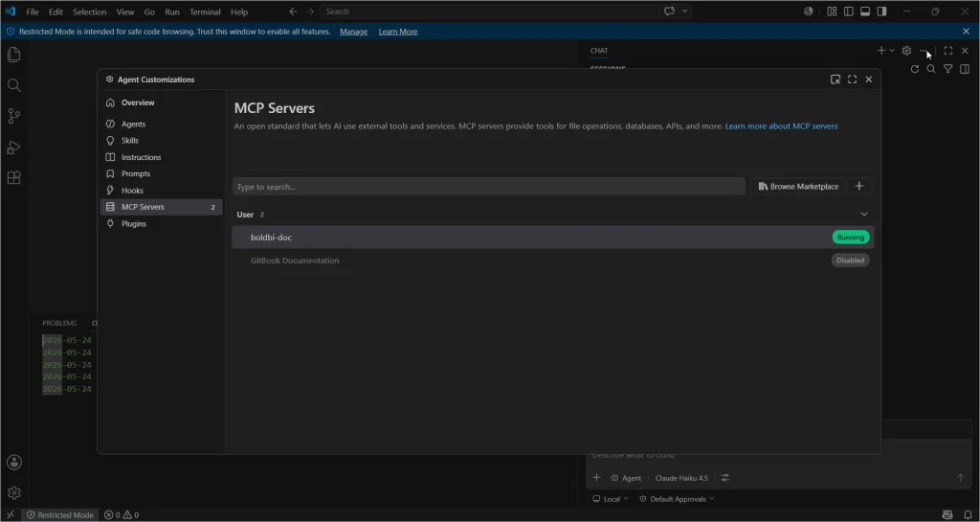Go forward navigation arrow in title bar
Screen dimensions: 980x522
coord(310,11)
